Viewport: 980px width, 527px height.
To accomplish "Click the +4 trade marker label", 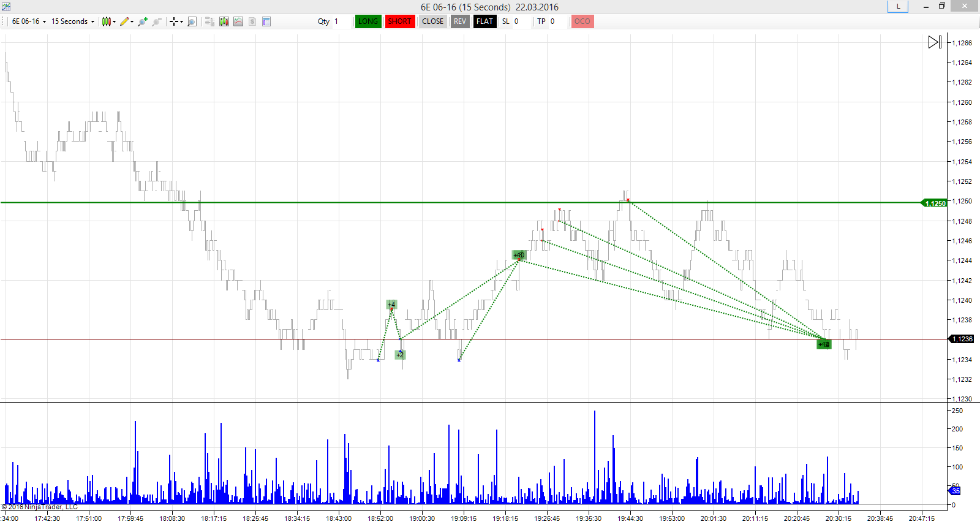I will click(391, 304).
